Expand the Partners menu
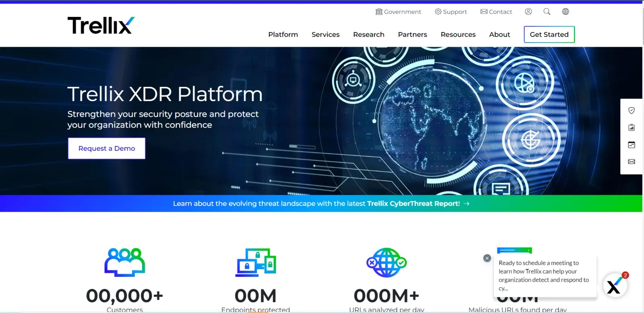The image size is (644, 313). pyautogui.click(x=412, y=35)
